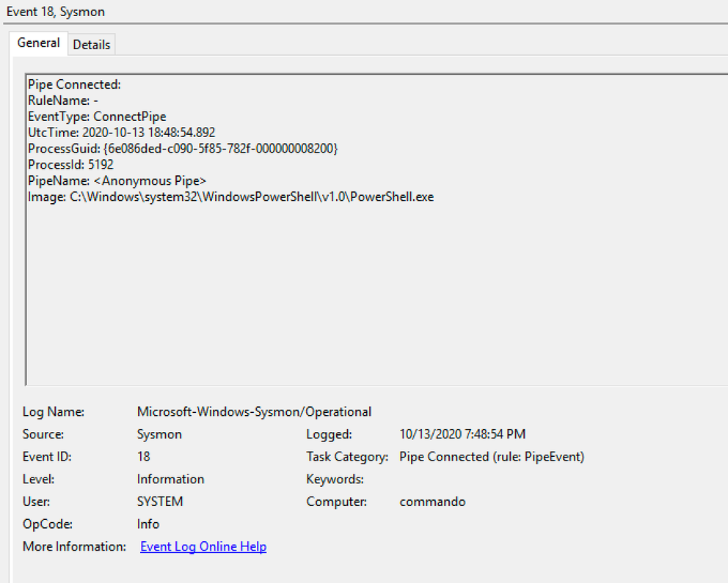This screenshot has height=583, width=728.
Task: Switch to the Details tab
Action: tap(91, 44)
